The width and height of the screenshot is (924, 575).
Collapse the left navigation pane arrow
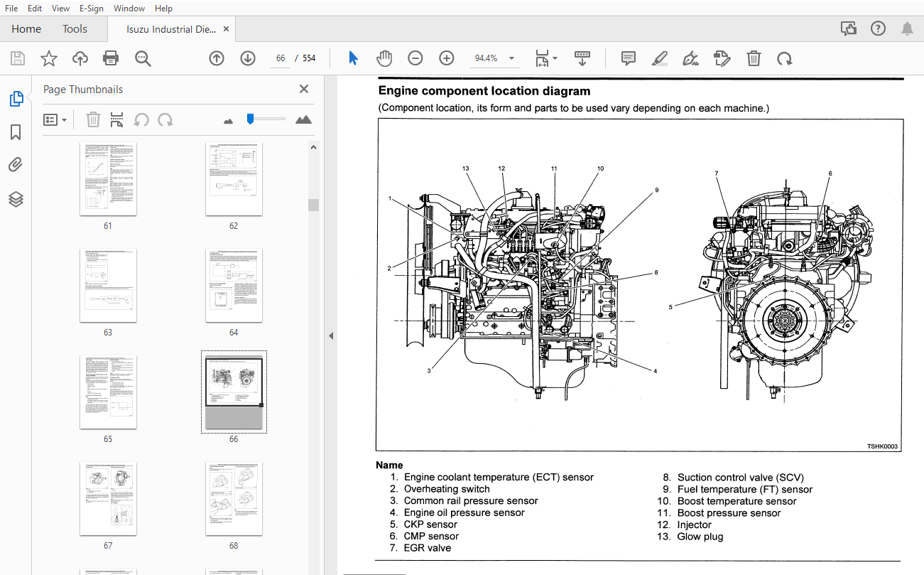[x=330, y=335]
